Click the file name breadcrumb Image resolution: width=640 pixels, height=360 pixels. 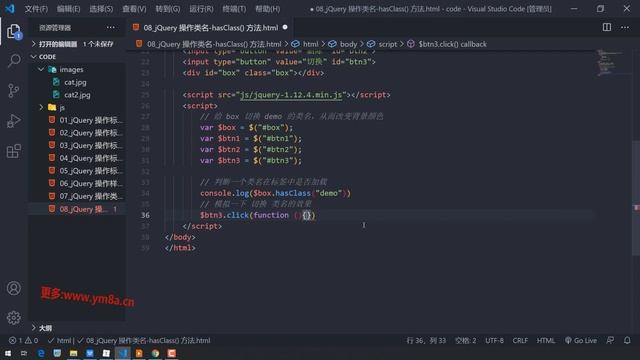coord(214,44)
